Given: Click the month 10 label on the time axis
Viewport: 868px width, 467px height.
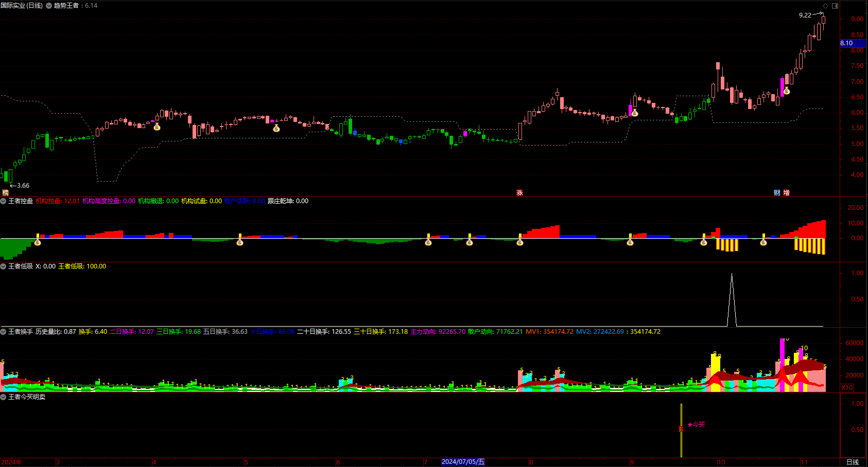Looking at the screenshot, I should pyautogui.click(x=721, y=462).
